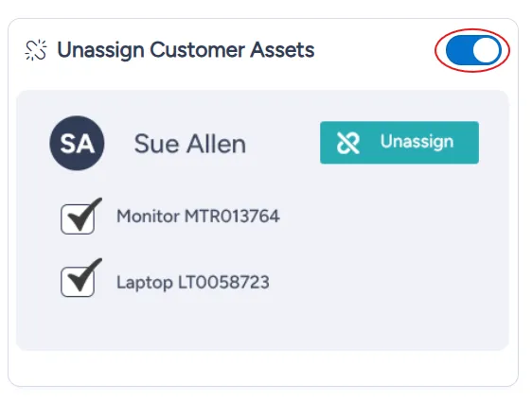Click the checkmark on the Laptop item

(84, 276)
